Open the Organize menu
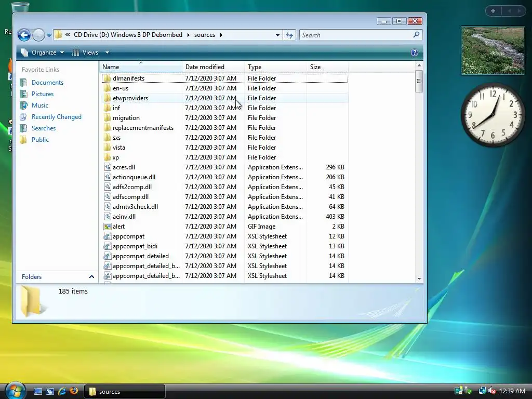The image size is (532, 399). (43, 52)
